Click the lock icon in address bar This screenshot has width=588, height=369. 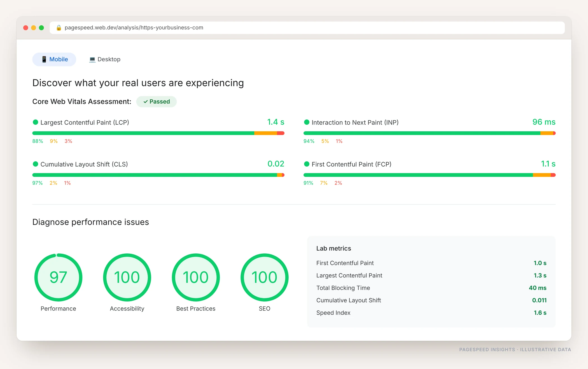[59, 28]
